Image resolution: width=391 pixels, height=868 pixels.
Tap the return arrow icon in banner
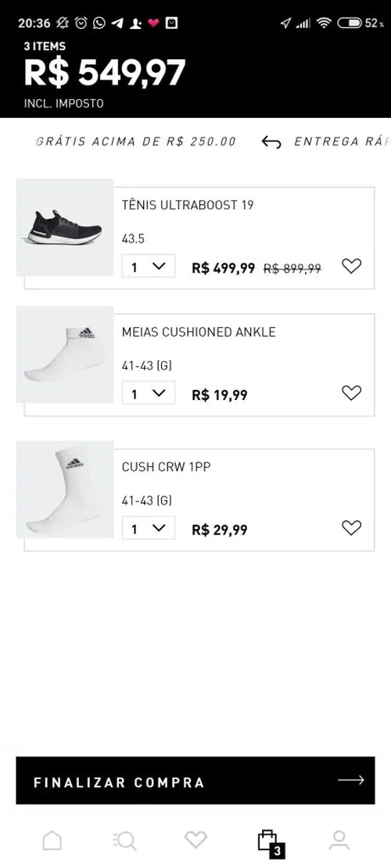(x=271, y=142)
